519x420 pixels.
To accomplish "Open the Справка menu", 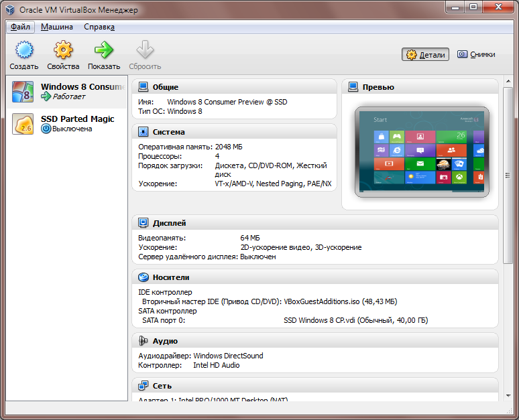I will (99, 27).
